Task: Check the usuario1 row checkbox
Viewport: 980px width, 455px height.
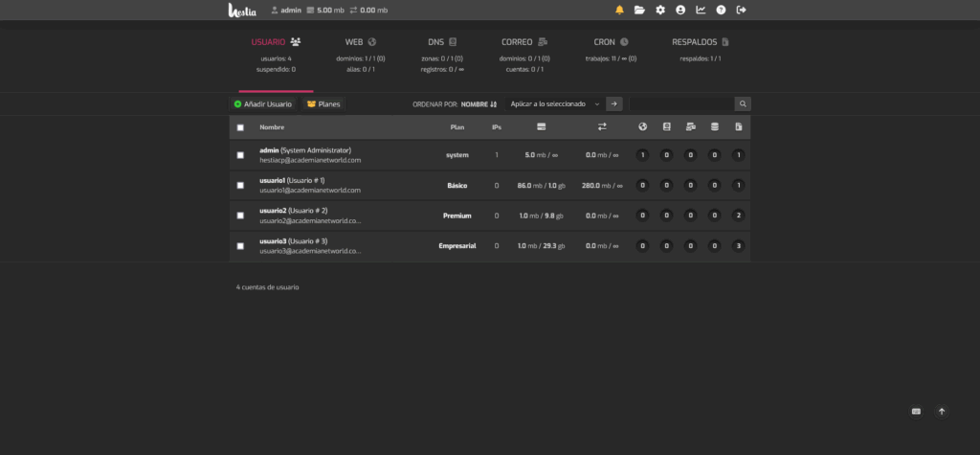Action: 240,185
